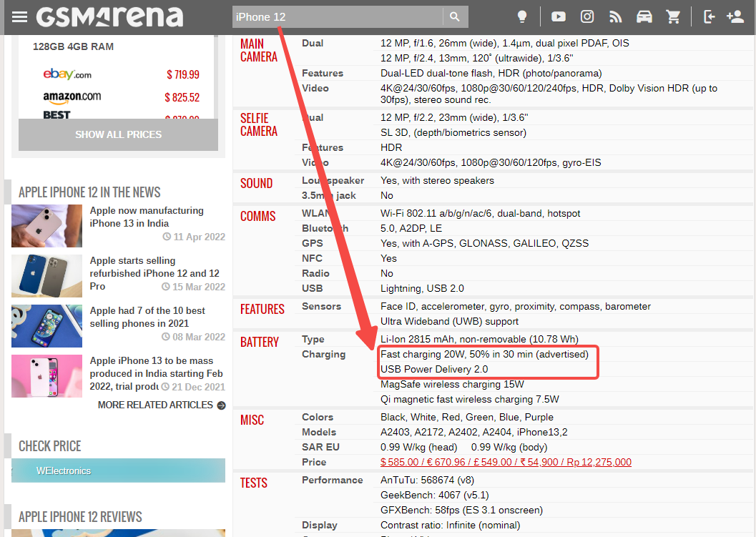Click the sign up icon
Image resolution: width=756 pixels, height=537 pixels.
(735, 16)
